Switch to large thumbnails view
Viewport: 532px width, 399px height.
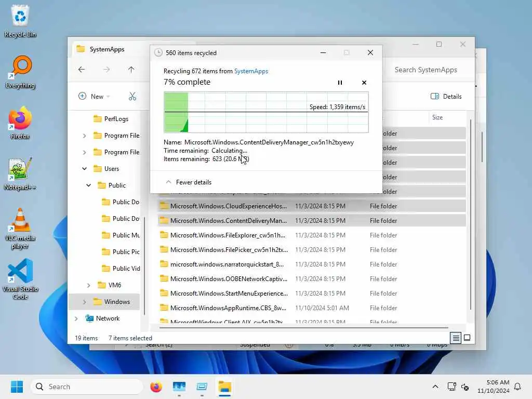[x=467, y=338]
